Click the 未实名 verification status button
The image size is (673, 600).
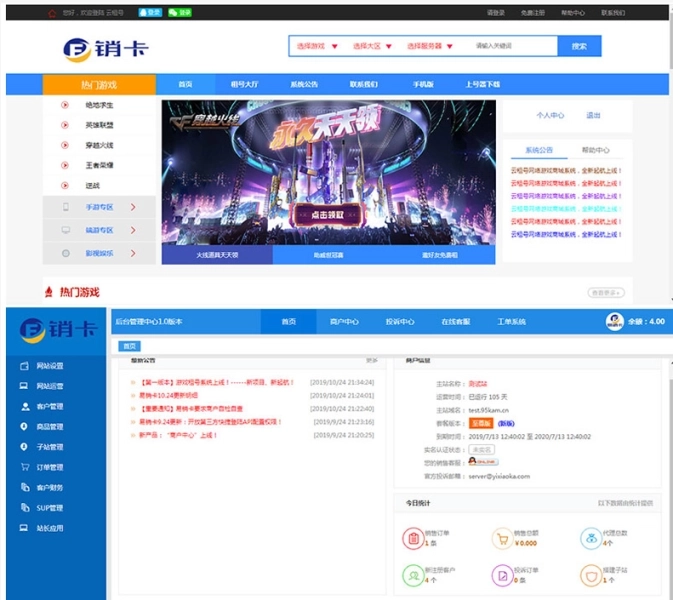point(482,449)
